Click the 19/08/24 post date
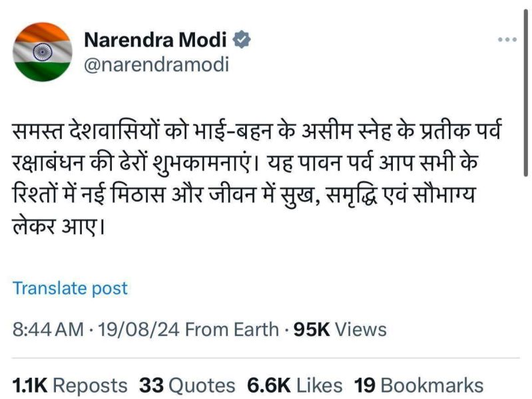This screenshot has width=532, height=399. tap(138, 329)
